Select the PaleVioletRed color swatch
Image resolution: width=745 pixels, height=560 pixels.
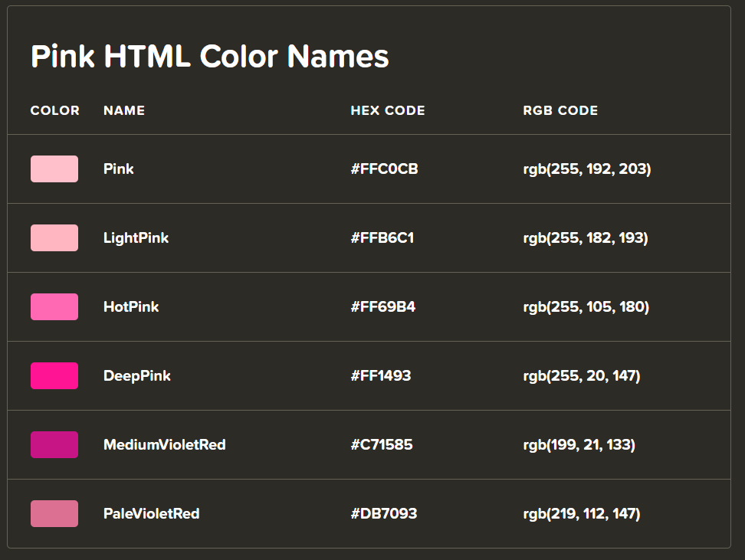pyautogui.click(x=54, y=514)
